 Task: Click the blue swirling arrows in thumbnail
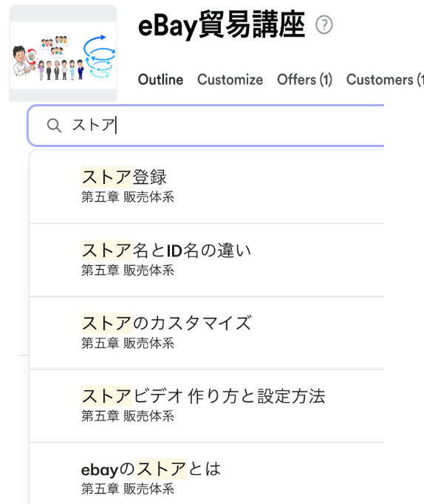click(x=100, y=56)
